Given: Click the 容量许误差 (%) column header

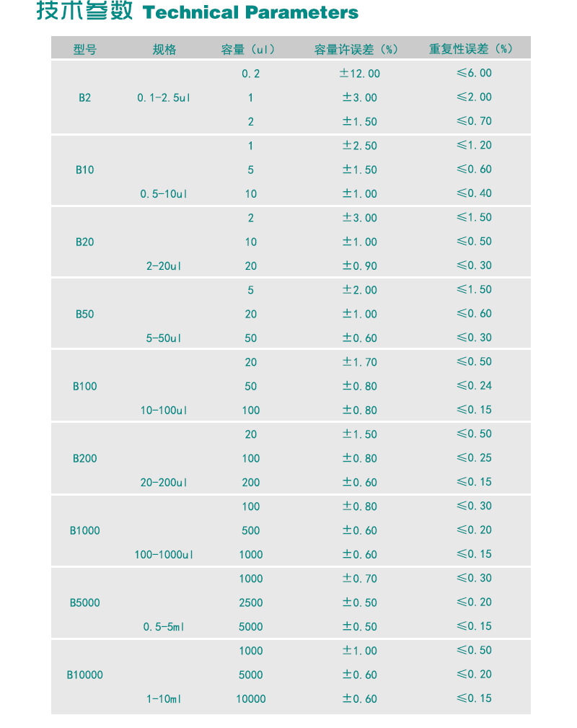Looking at the screenshot, I should 357,49.
